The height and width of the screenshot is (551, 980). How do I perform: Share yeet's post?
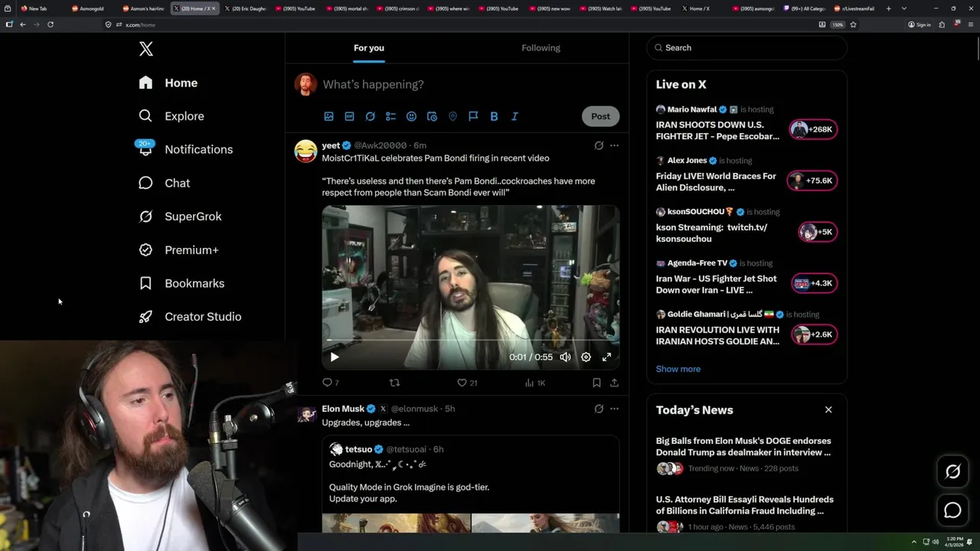tap(614, 383)
